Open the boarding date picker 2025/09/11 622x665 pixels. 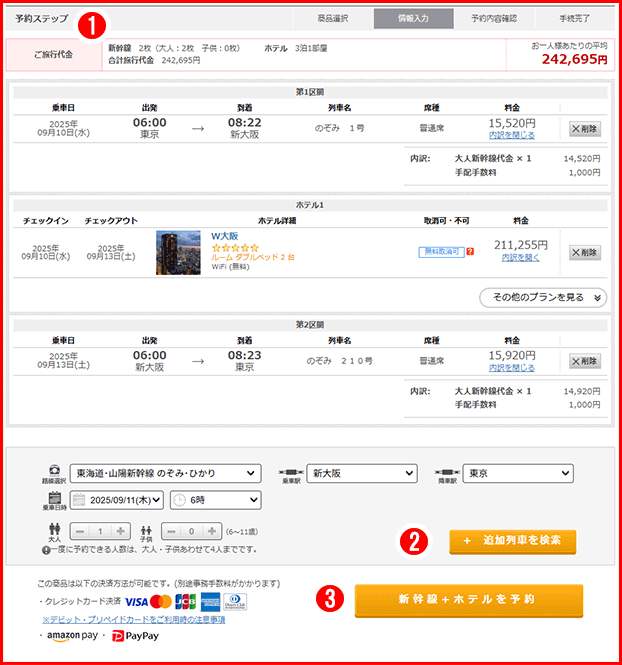tap(116, 500)
